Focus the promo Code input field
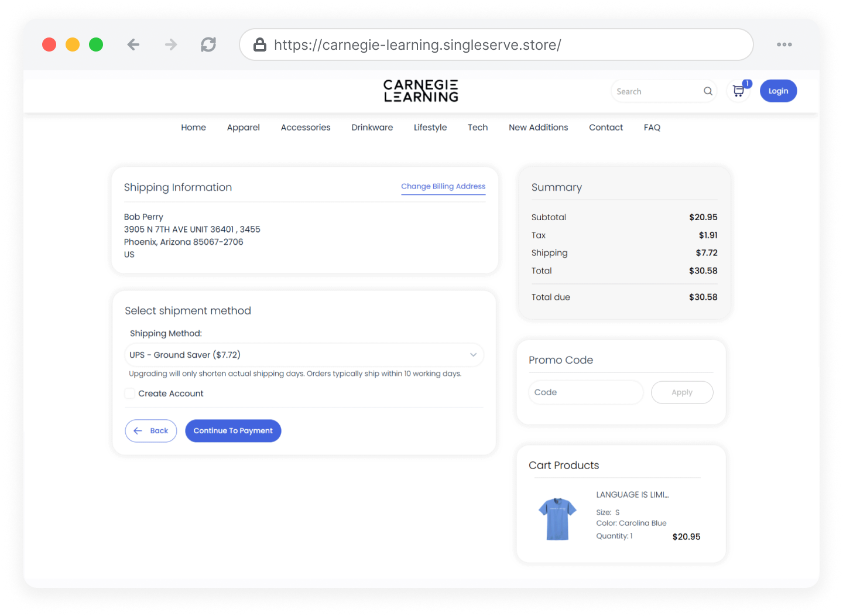Screen dimensions: 843x616 [x=586, y=392]
